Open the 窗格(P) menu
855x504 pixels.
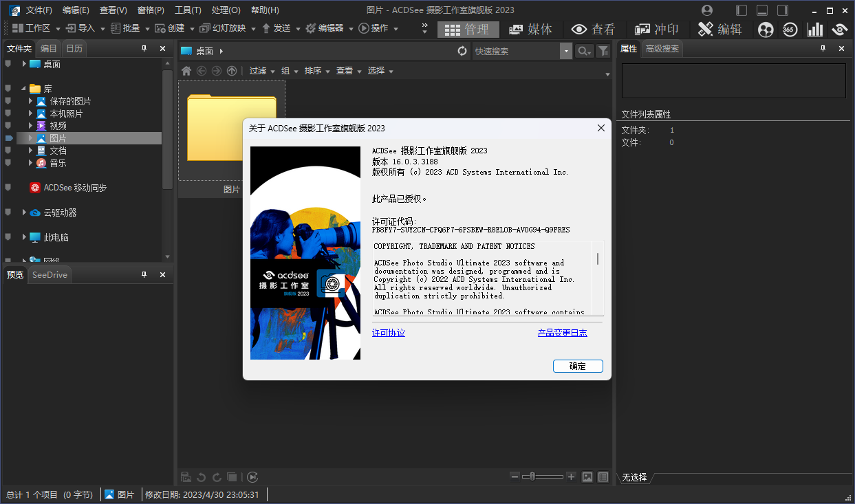pos(151,10)
